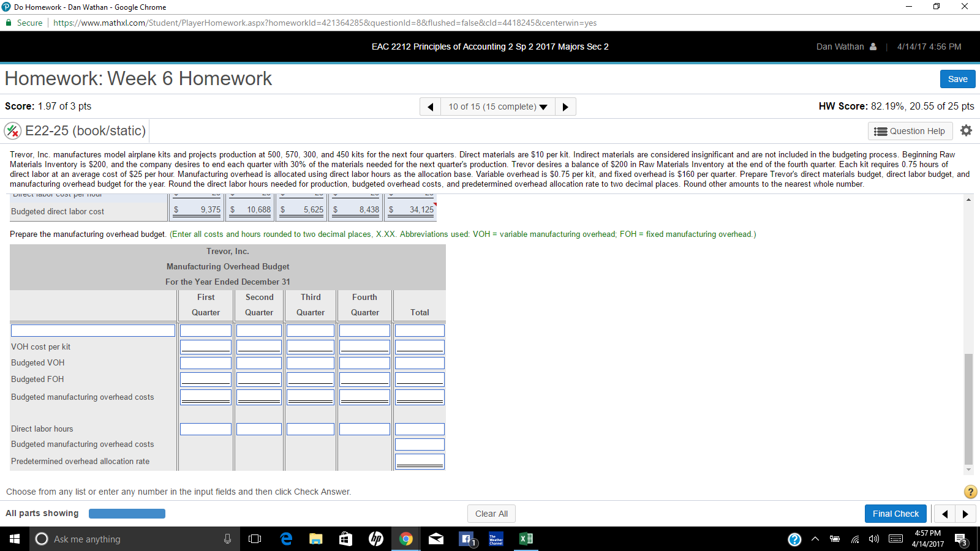
Task: Open the Mail app in the taskbar
Action: pos(435,539)
